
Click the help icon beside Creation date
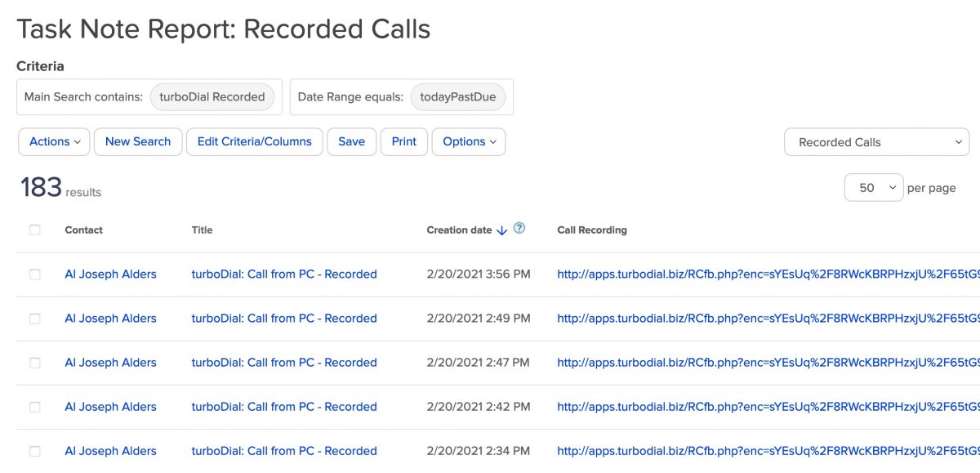click(519, 229)
